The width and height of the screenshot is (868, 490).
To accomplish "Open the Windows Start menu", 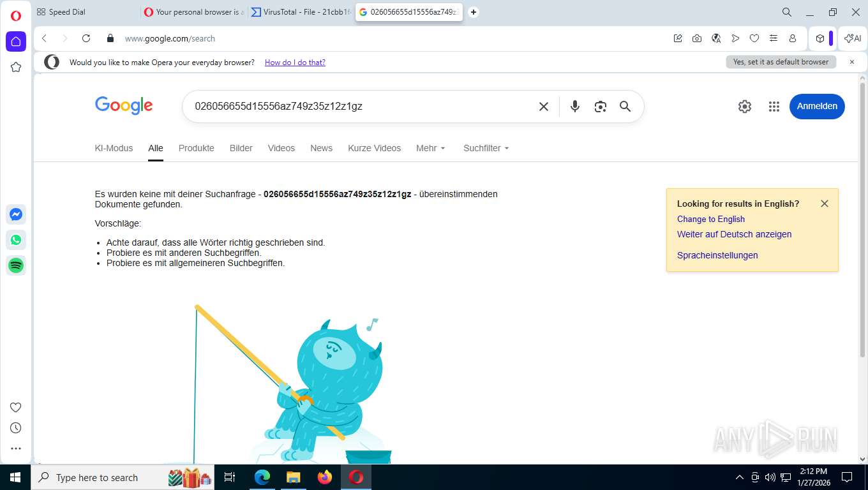I will pyautogui.click(x=15, y=477).
